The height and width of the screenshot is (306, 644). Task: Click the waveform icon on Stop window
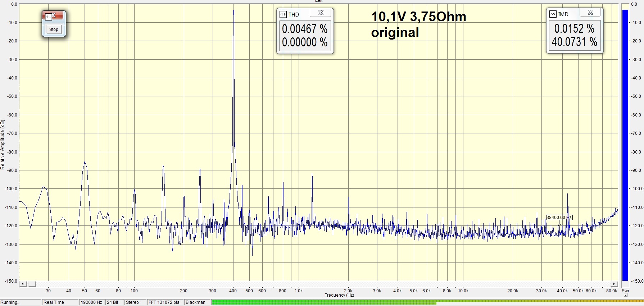tap(49, 17)
